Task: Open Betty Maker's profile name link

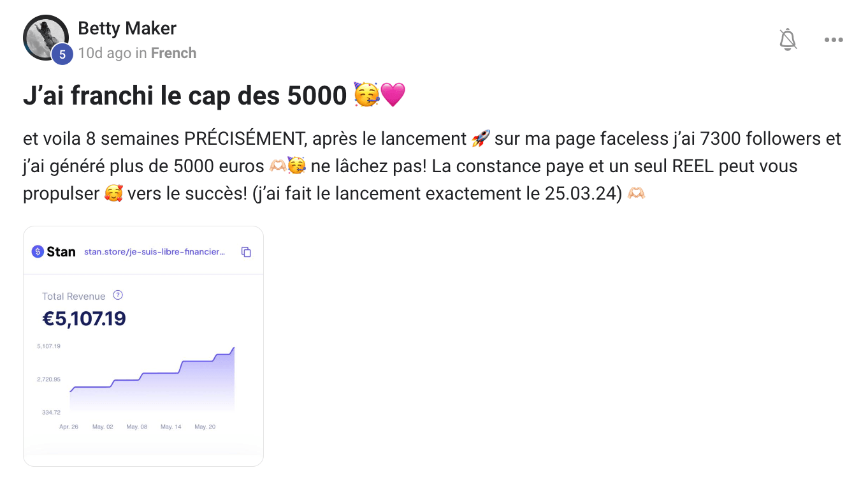Action: [x=127, y=28]
